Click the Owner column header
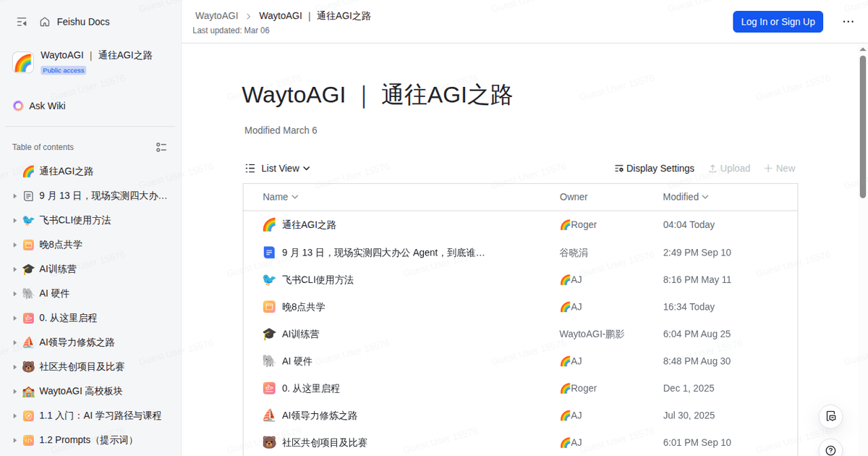868x456 pixels. (x=574, y=197)
